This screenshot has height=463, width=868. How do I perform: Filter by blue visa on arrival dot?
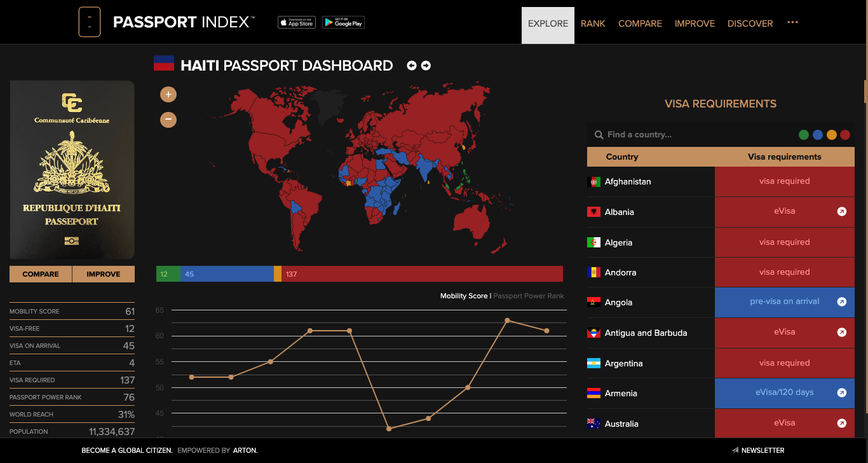818,135
